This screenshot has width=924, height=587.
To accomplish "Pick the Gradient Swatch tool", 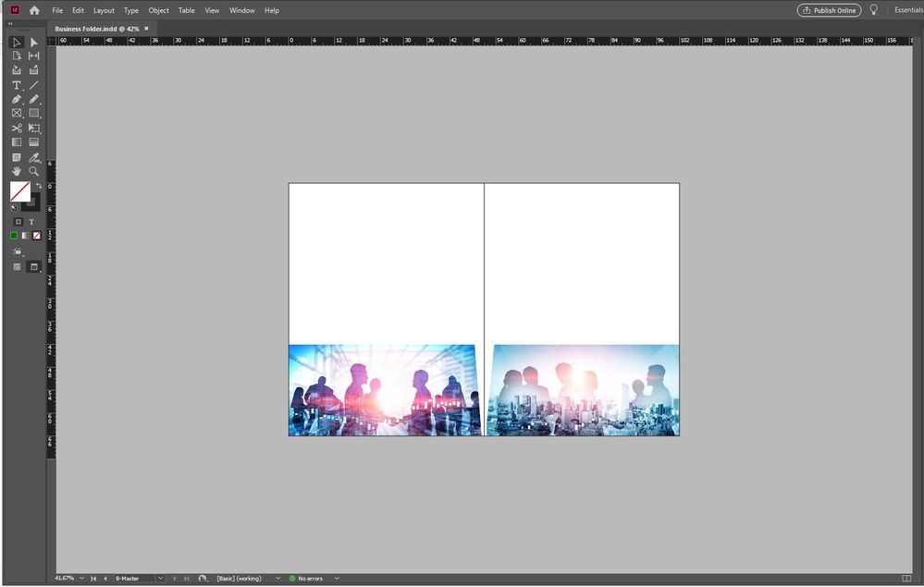I will [x=16, y=141].
